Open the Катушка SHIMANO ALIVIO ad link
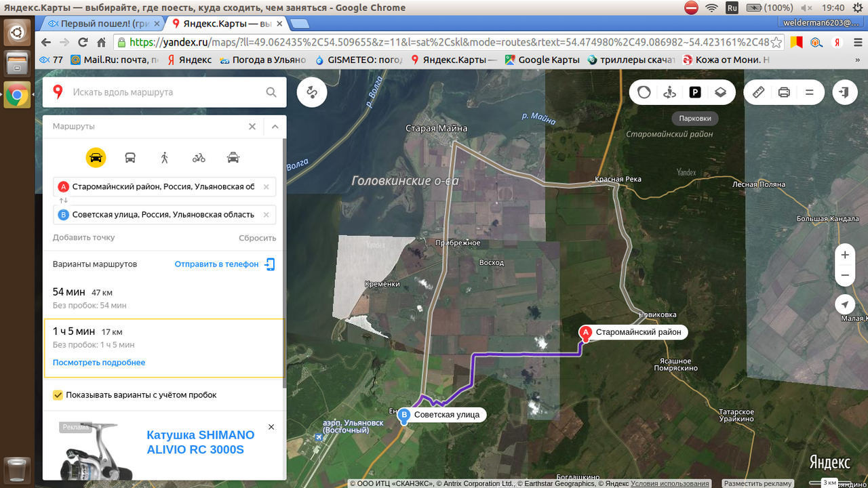The image size is (868, 488). pyautogui.click(x=201, y=443)
